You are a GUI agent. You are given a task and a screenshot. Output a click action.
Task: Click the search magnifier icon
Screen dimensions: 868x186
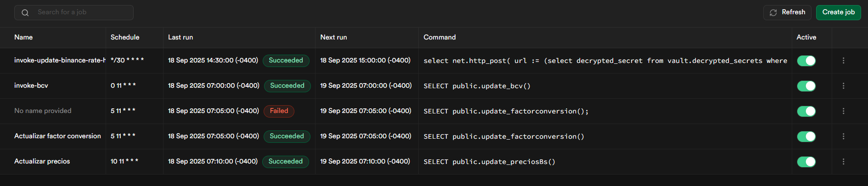(25, 13)
